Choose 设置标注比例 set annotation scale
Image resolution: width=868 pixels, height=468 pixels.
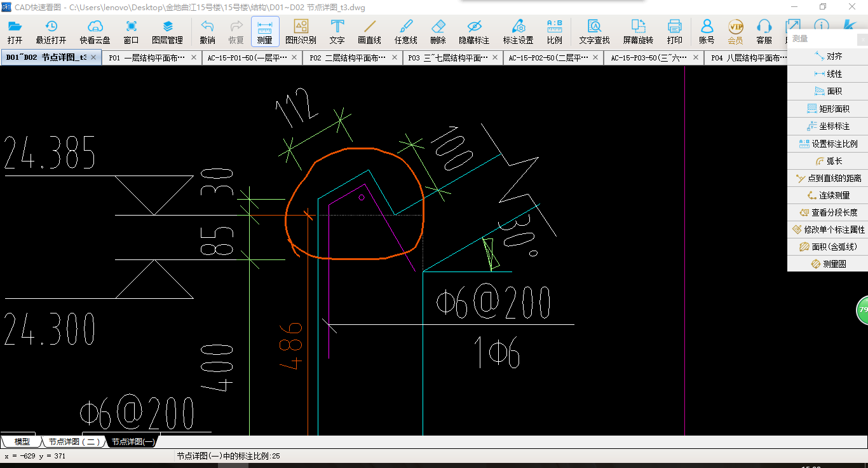[827, 144]
